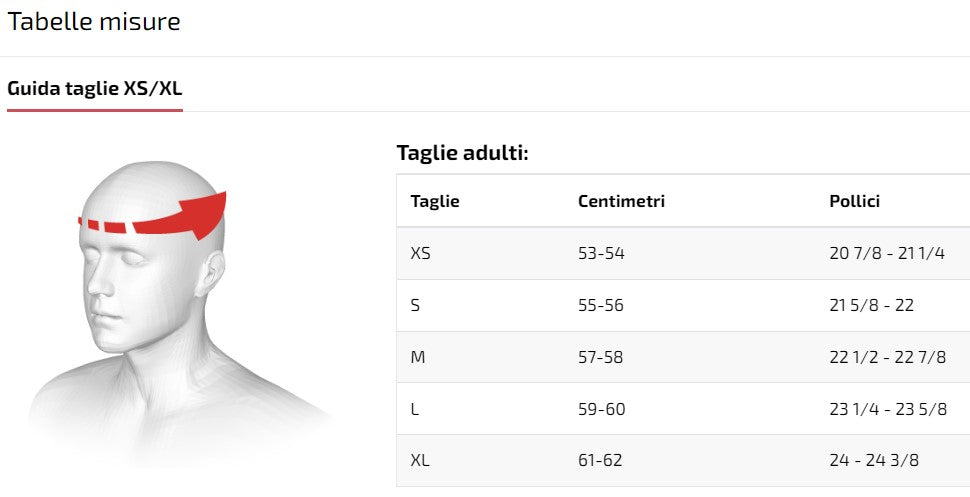Click the Tabelle misure heading

pos(94,21)
